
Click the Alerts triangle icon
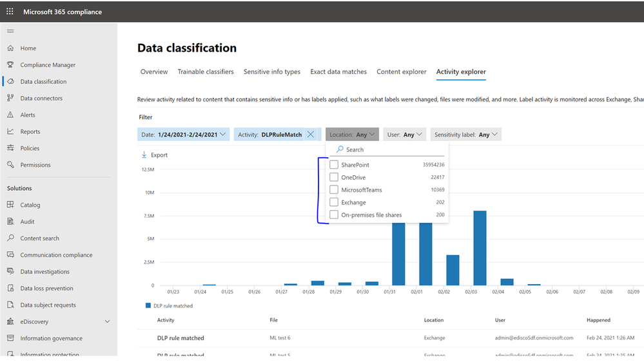tap(11, 115)
